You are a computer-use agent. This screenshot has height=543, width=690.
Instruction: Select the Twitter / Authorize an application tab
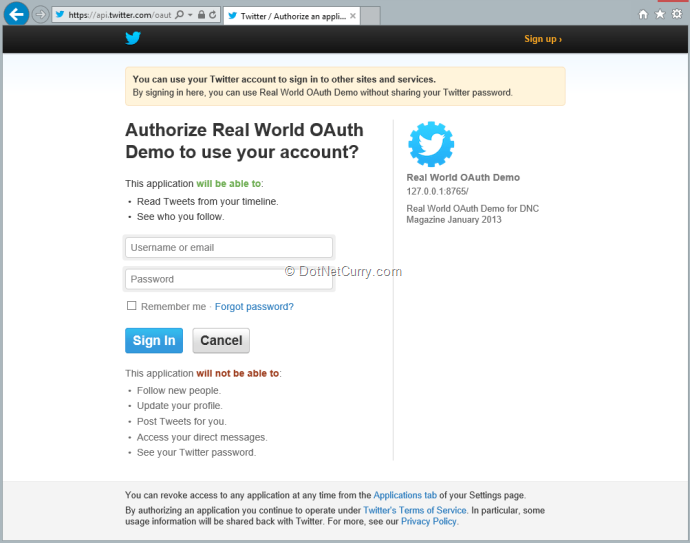point(292,16)
